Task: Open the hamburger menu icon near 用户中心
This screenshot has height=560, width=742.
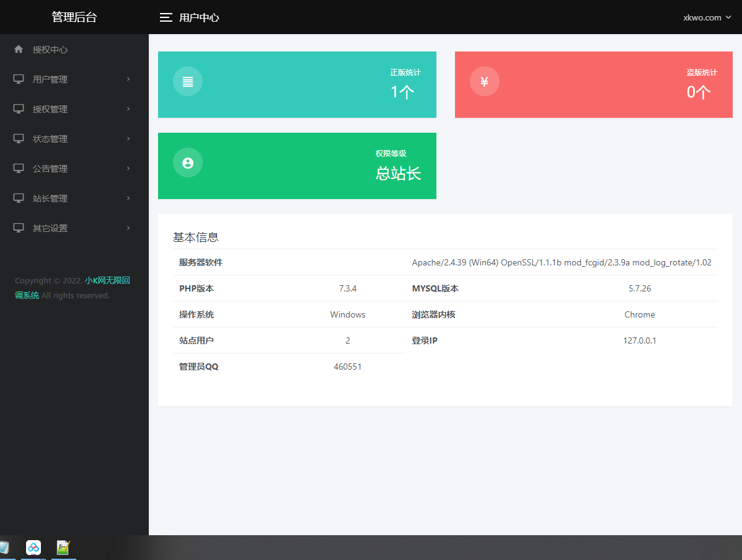Action: point(166,17)
